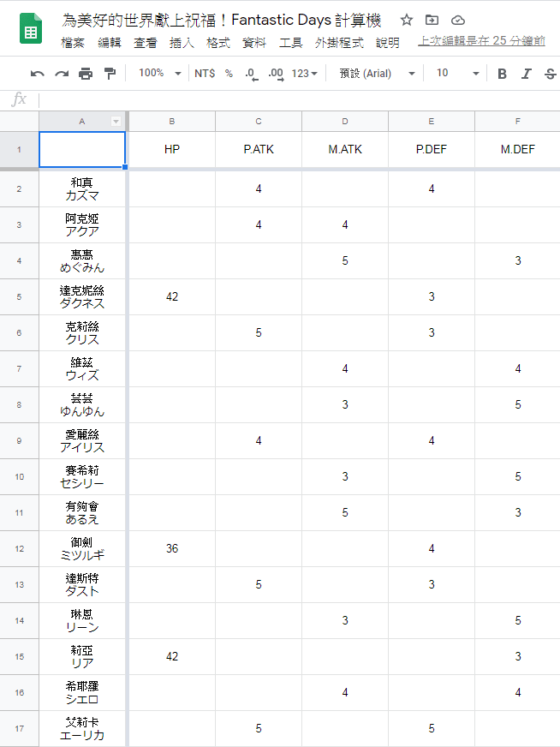Toggle strikethrough formatting
Screen dimensions: 560x747
point(550,74)
